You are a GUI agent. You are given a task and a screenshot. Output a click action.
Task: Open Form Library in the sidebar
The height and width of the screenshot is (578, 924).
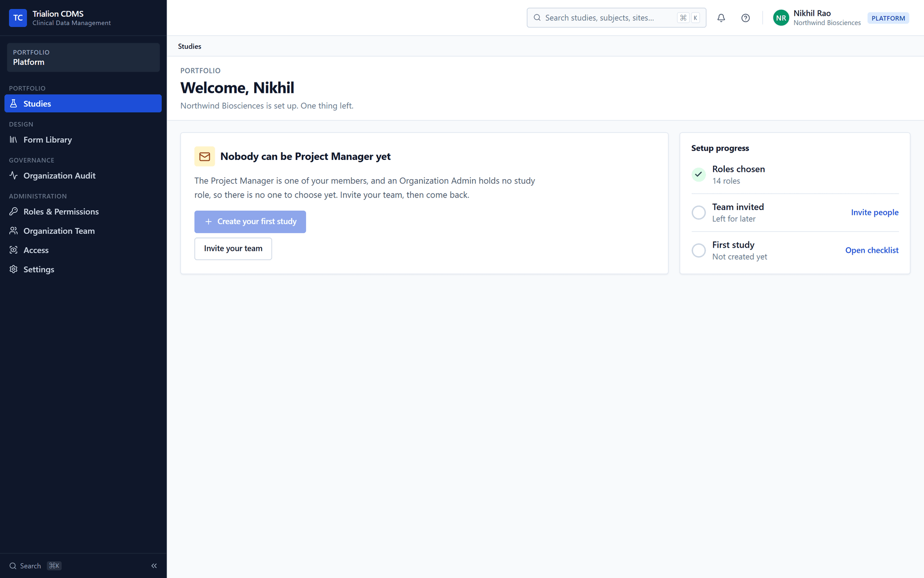tap(83, 140)
